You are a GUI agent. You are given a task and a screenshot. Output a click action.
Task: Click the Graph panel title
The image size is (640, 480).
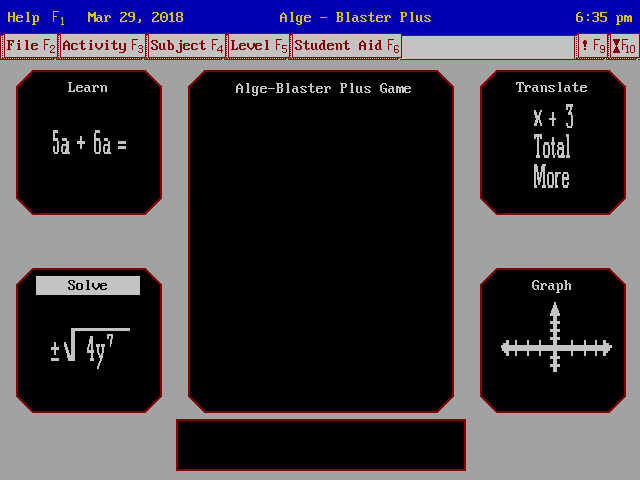551,286
